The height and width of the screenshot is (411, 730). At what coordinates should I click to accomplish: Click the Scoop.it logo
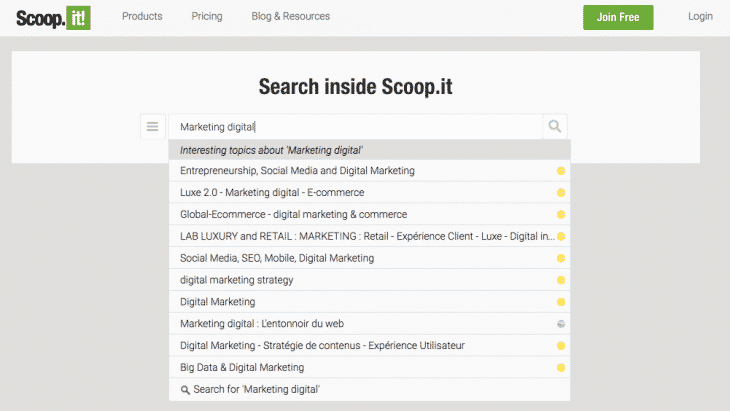53,17
